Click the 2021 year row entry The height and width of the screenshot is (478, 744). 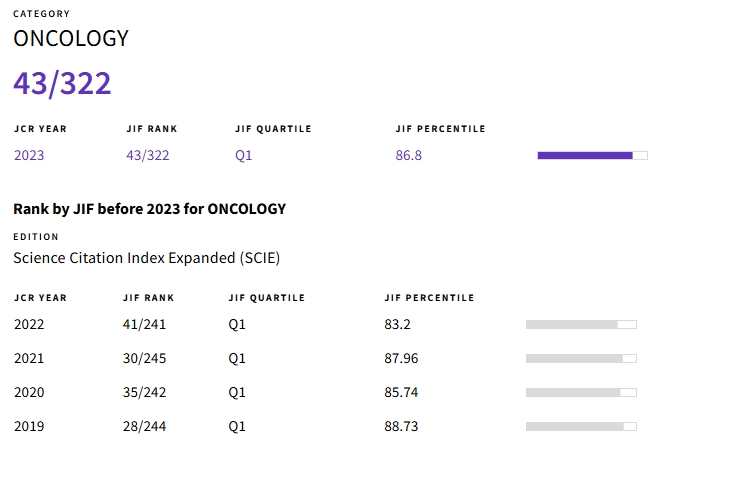[x=29, y=358]
